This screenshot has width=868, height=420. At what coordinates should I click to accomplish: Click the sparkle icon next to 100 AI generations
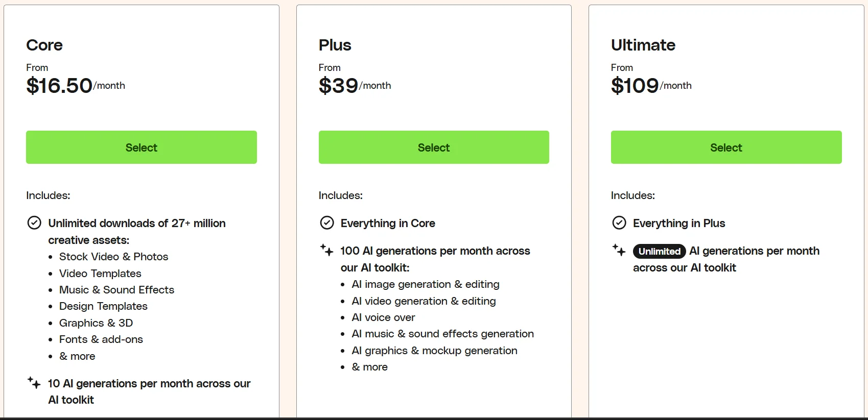pos(326,250)
